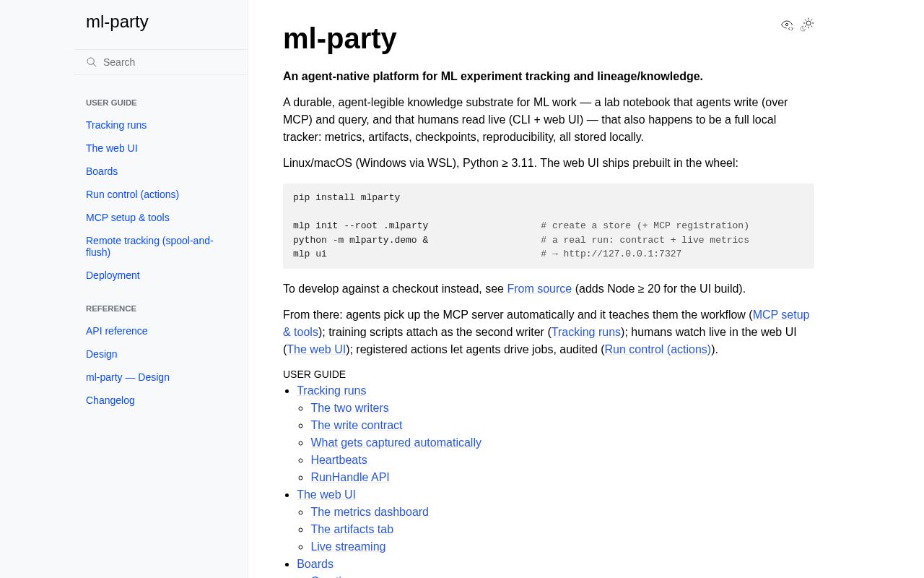924x578 pixels.
Task: Open the view page source eye icon
Action: tap(787, 25)
